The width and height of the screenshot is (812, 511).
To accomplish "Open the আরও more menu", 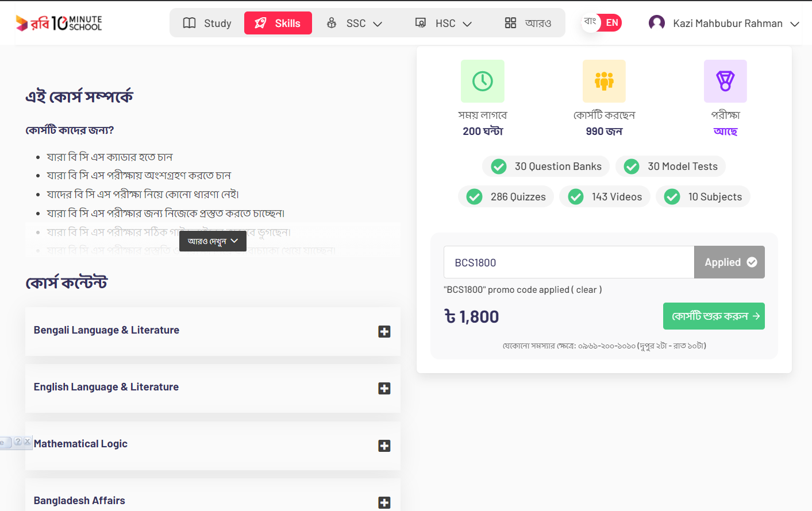I will [x=528, y=23].
